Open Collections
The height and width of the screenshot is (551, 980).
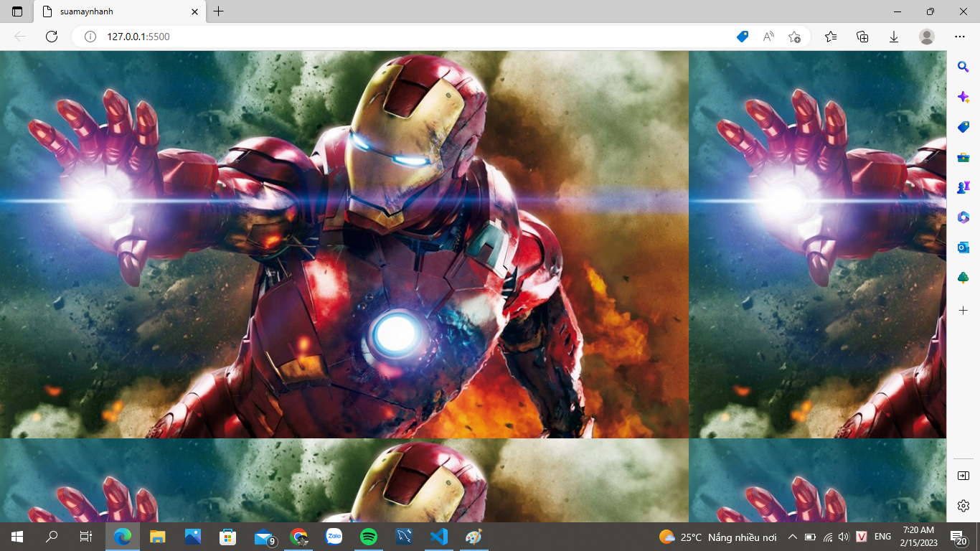click(x=862, y=37)
